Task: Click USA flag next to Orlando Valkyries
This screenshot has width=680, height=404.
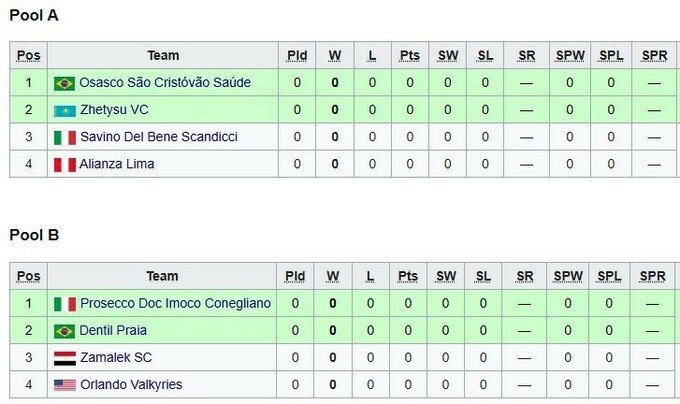Action: click(x=64, y=385)
